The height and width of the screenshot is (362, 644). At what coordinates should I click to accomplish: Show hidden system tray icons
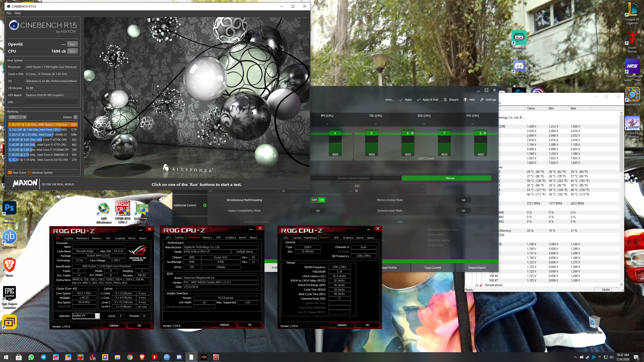click(575, 357)
